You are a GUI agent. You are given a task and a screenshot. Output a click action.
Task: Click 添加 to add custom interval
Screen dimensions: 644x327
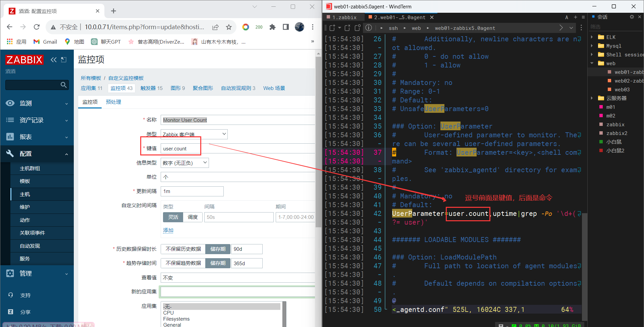coord(168,230)
